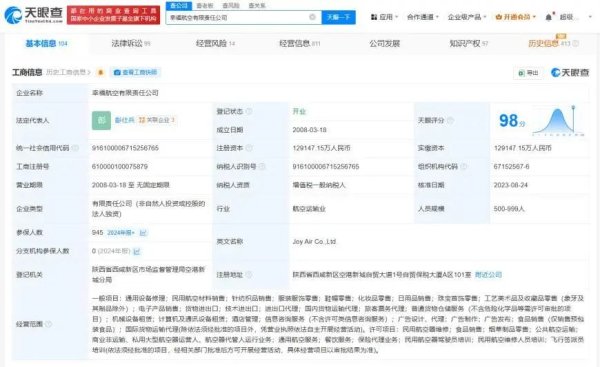The height and width of the screenshot is (367, 600).
Task: Click the 关联企业 3 tag
Action: 157,120
